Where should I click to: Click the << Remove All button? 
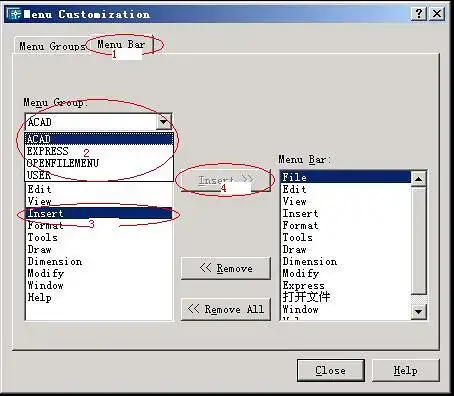point(226,309)
